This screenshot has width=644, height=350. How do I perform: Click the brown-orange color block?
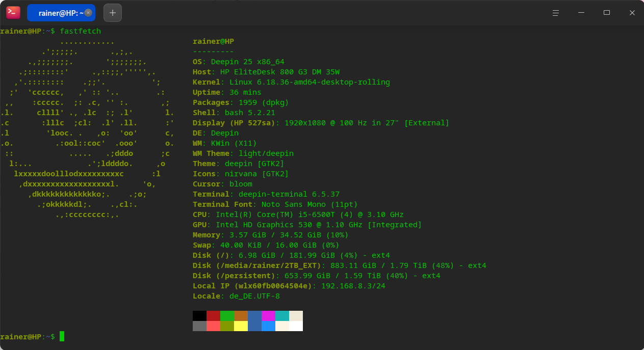[241, 316]
